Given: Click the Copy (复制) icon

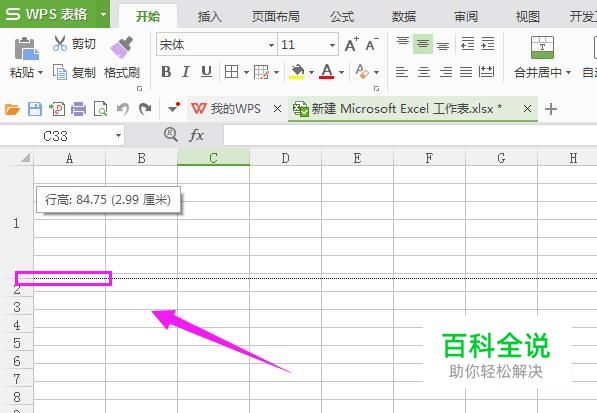Looking at the screenshot, I should (60, 72).
